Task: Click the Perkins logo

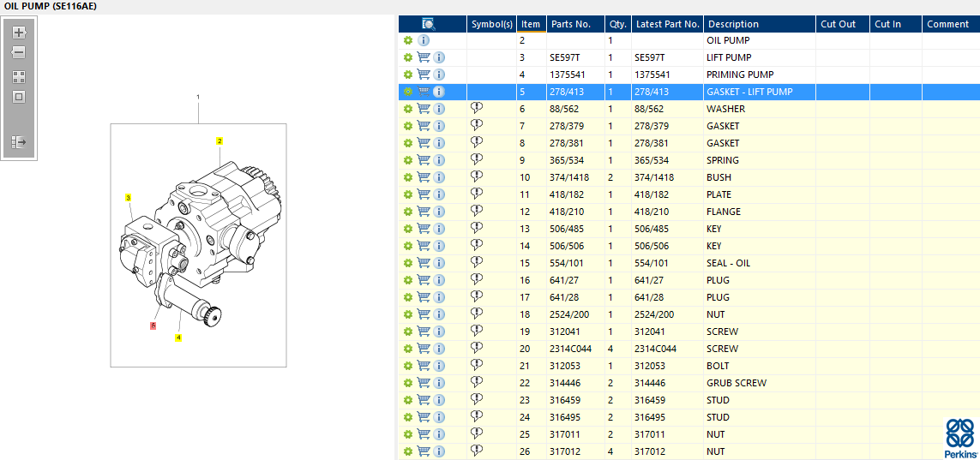Action: pyautogui.click(x=960, y=438)
